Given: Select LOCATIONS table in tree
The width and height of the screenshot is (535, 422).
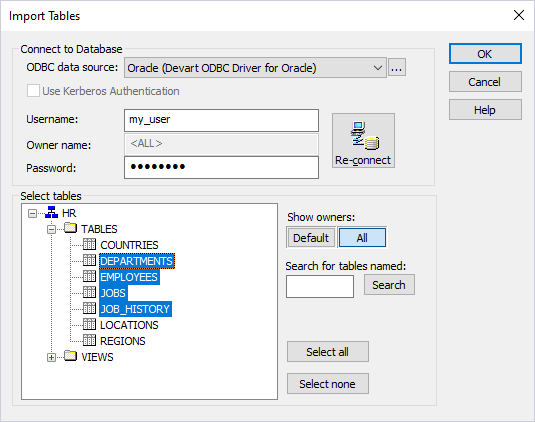Looking at the screenshot, I should [129, 325].
